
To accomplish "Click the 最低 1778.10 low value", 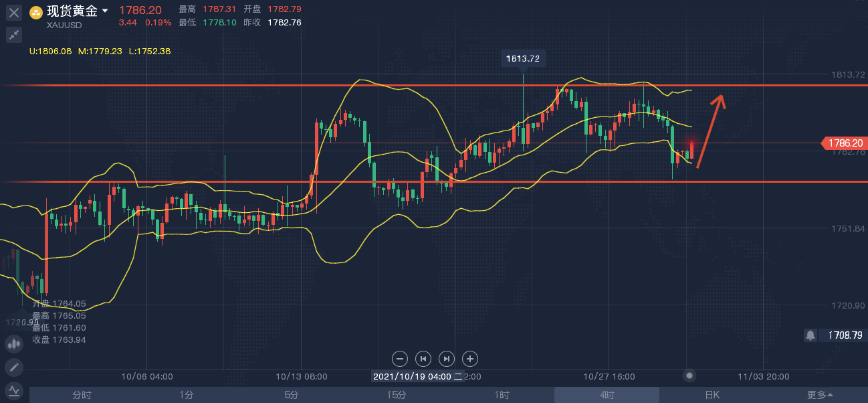I will [207, 22].
